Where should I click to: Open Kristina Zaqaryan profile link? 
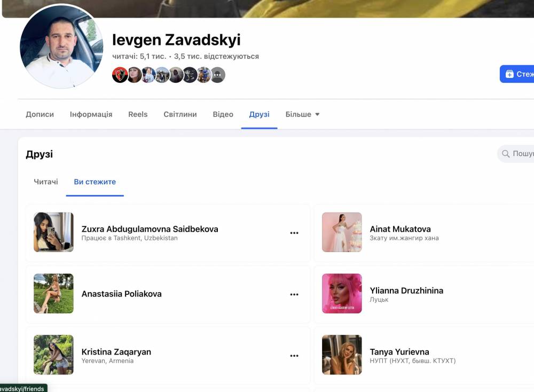[116, 352]
